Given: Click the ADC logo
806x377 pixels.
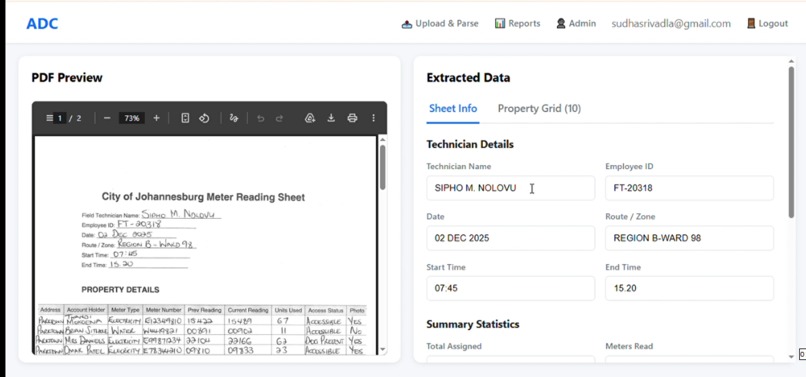Looking at the screenshot, I should pyautogui.click(x=42, y=24).
